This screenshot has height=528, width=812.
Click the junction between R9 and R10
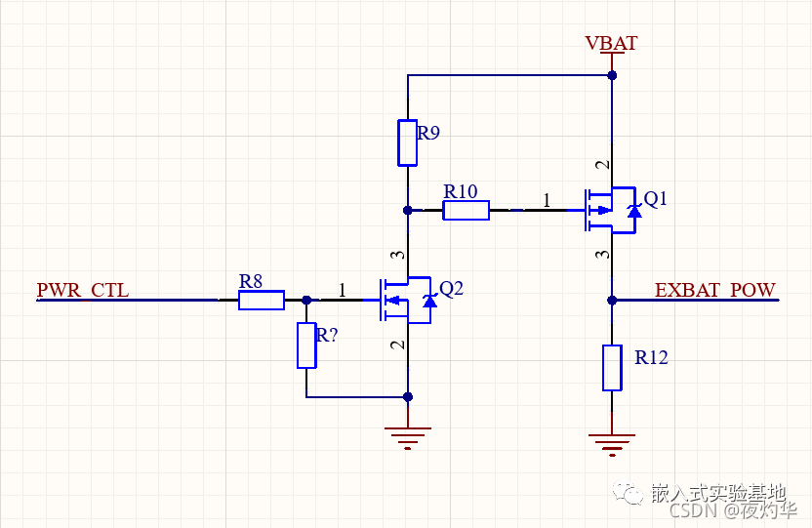click(408, 210)
